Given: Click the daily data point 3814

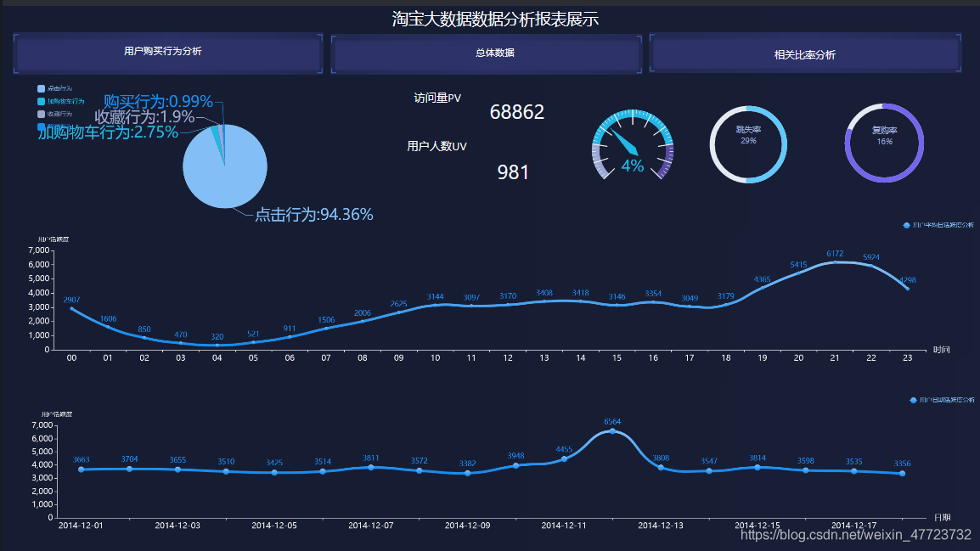Looking at the screenshot, I should [758, 467].
